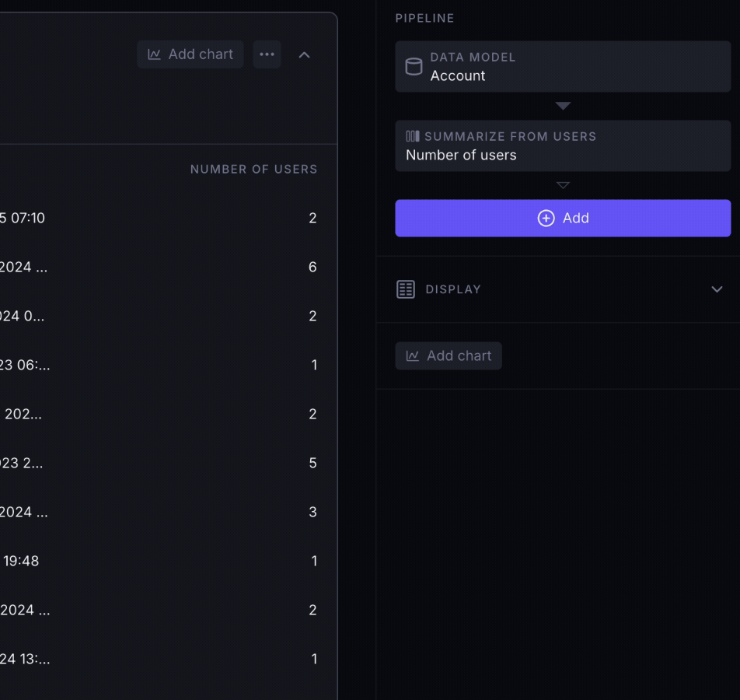740x700 pixels.
Task: Collapse the panel using the chevron-up control
Action: coord(304,54)
